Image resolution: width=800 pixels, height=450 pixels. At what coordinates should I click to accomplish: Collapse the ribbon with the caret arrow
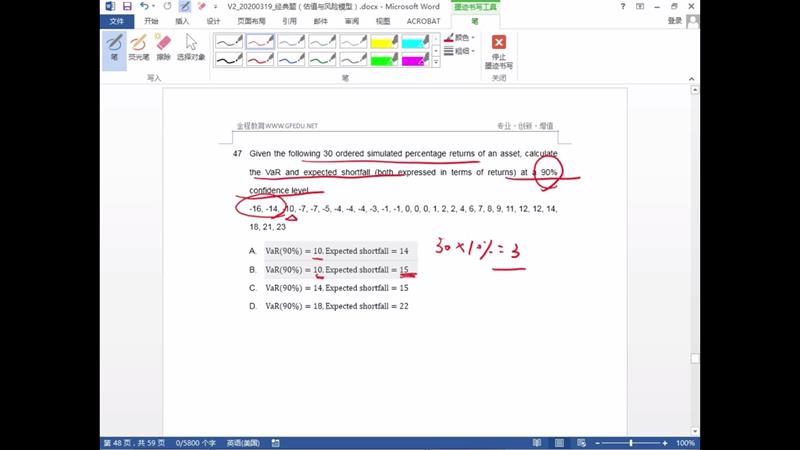(691, 79)
